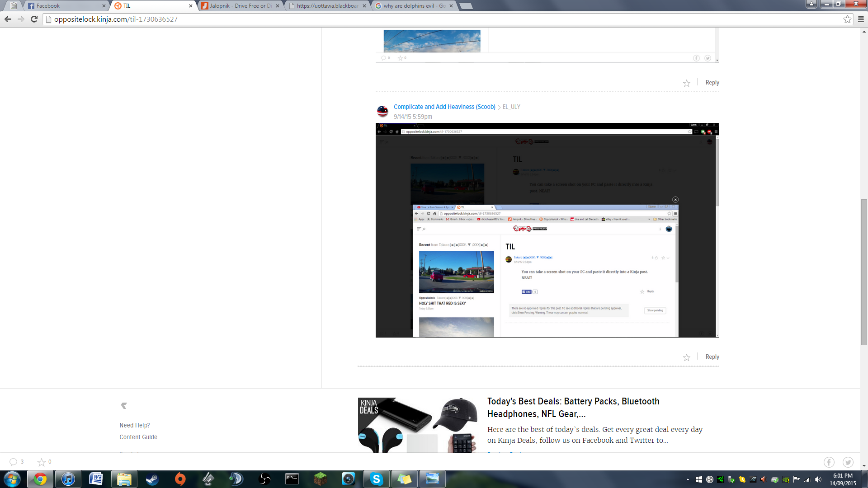868x488 pixels.
Task: Click the small Twitter icon in embedded post
Action: pyautogui.click(x=708, y=58)
